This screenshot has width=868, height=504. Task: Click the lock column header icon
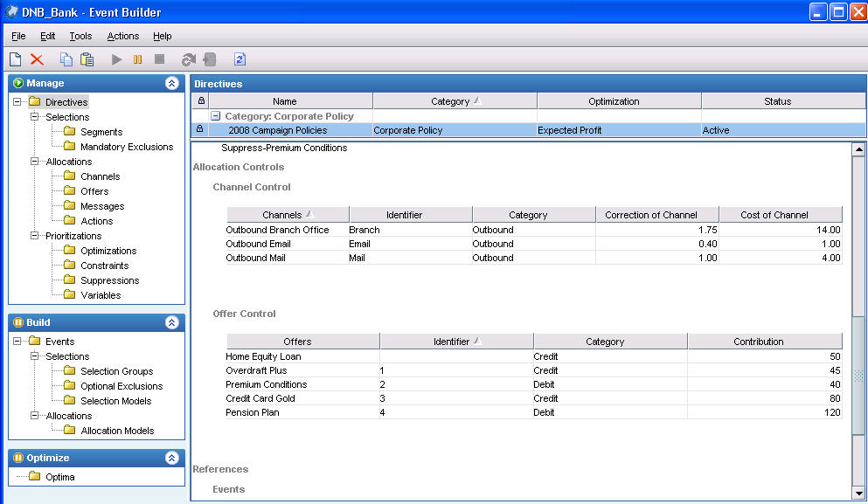pos(201,100)
